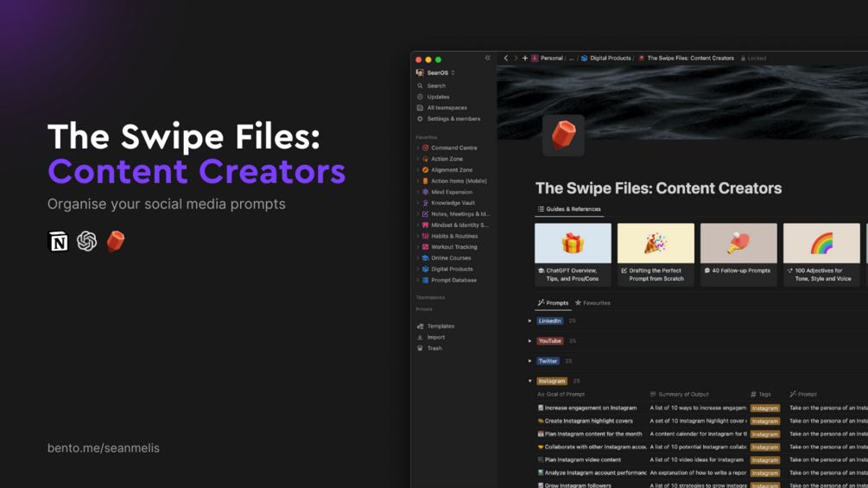Expand Command Centre's chevron in sidebar
868x488 pixels.
[418, 148]
